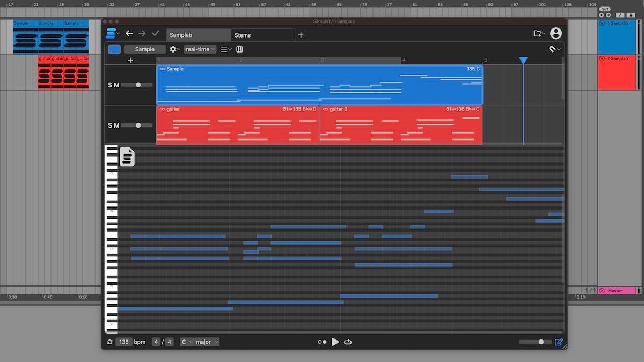Viewport: 644px width, 362px height.
Task: Add a new tab with plus
Action: 301,35
